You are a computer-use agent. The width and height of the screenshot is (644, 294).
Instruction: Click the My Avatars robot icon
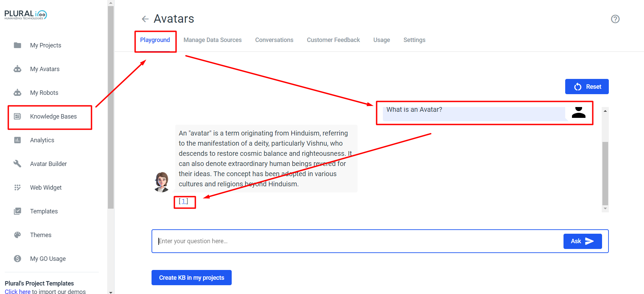tap(18, 69)
